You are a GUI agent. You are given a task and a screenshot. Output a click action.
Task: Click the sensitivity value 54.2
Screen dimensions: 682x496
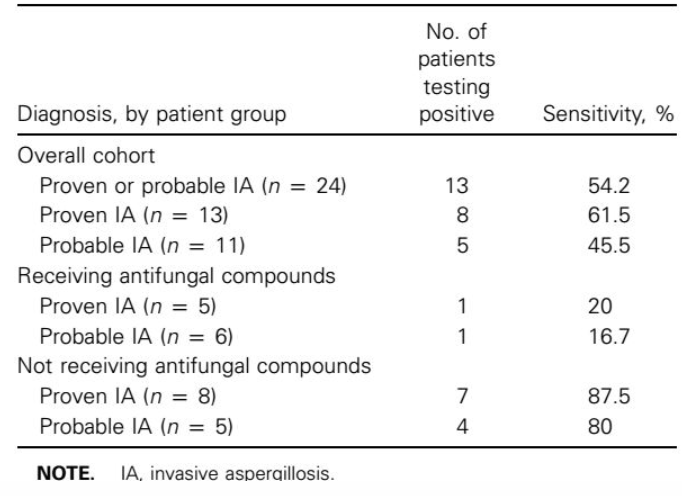pyautogui.click(x=608, y=186)
